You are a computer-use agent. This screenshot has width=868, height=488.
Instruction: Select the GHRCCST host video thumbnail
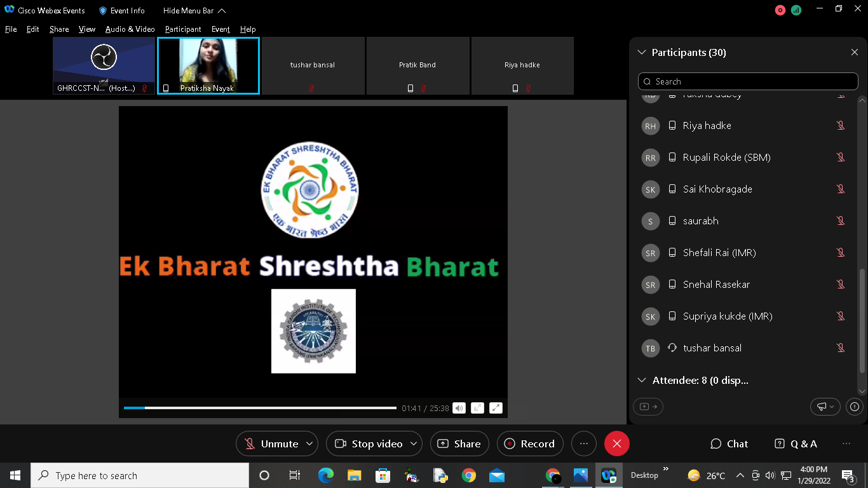(104, 65)
